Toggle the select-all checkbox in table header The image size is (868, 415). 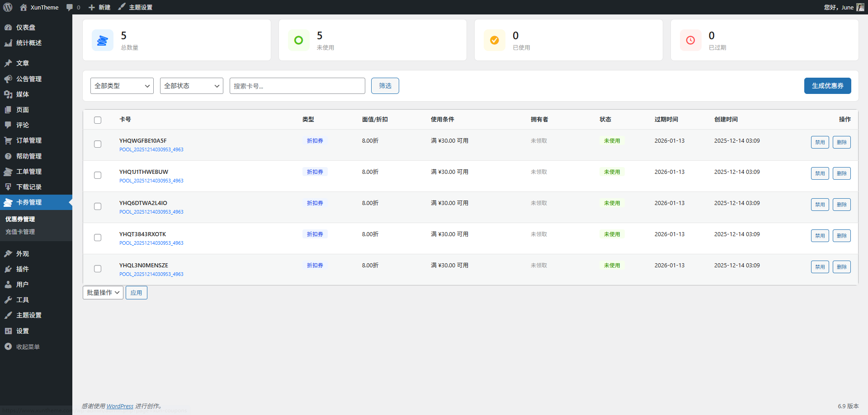point(98,120)
